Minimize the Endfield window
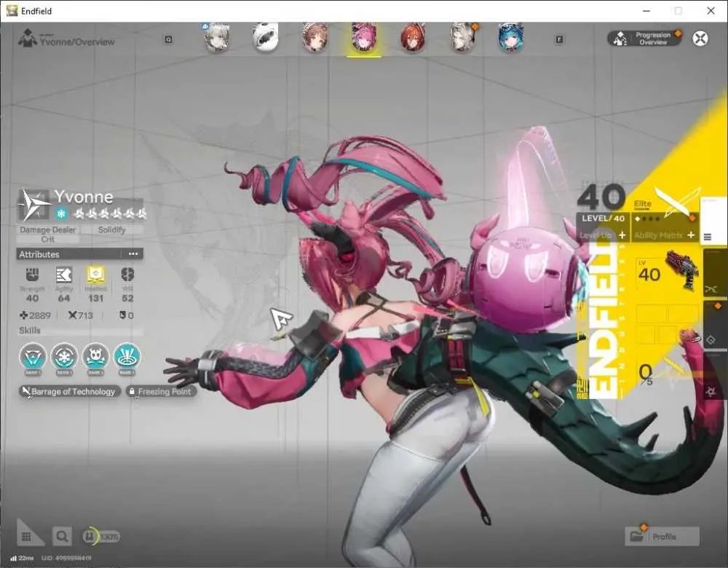The width and height of the screenshot is (728, 568). pos(647,11)
